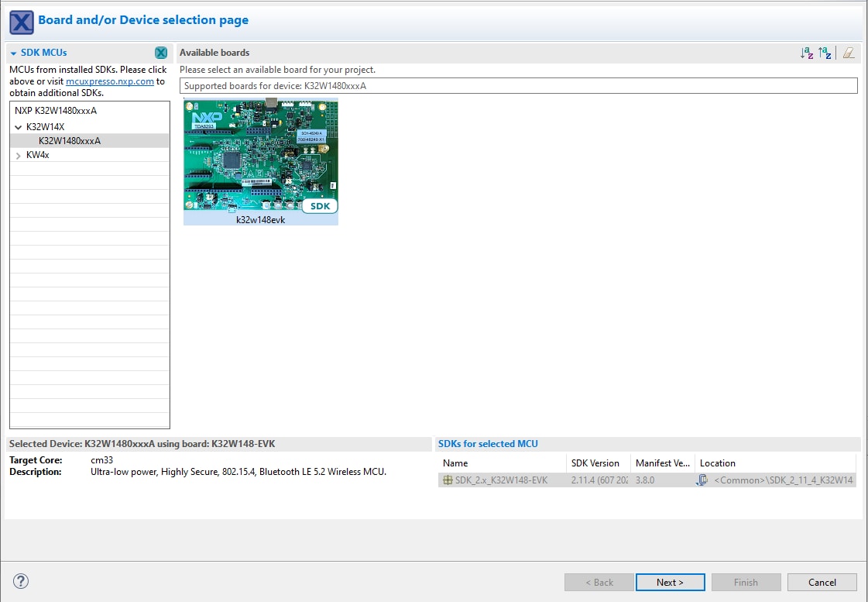Image resolution: width=868 pixels, height=602 pixels.
Task: Sort boards in ascending A-Z order
Action: tap(806, 53)
